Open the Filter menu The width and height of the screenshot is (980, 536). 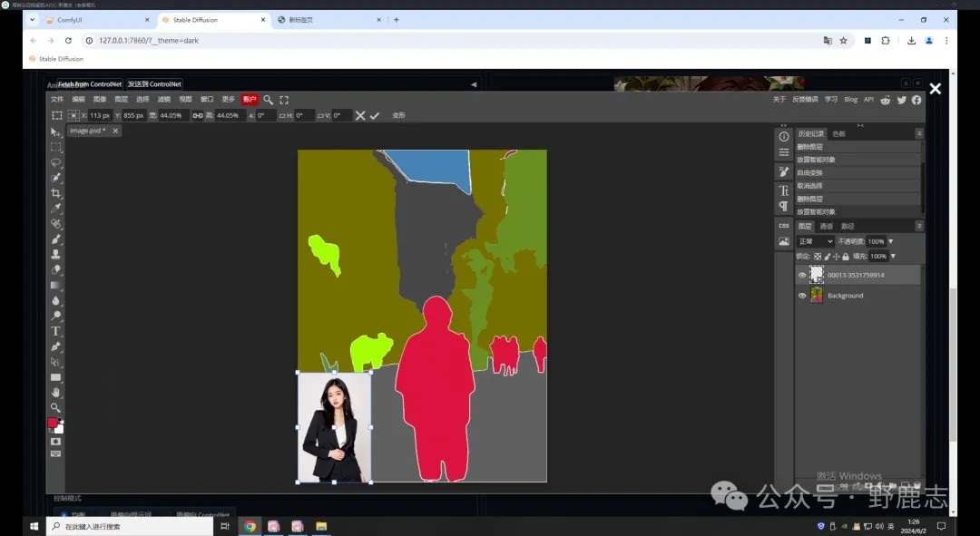point(163,100)
